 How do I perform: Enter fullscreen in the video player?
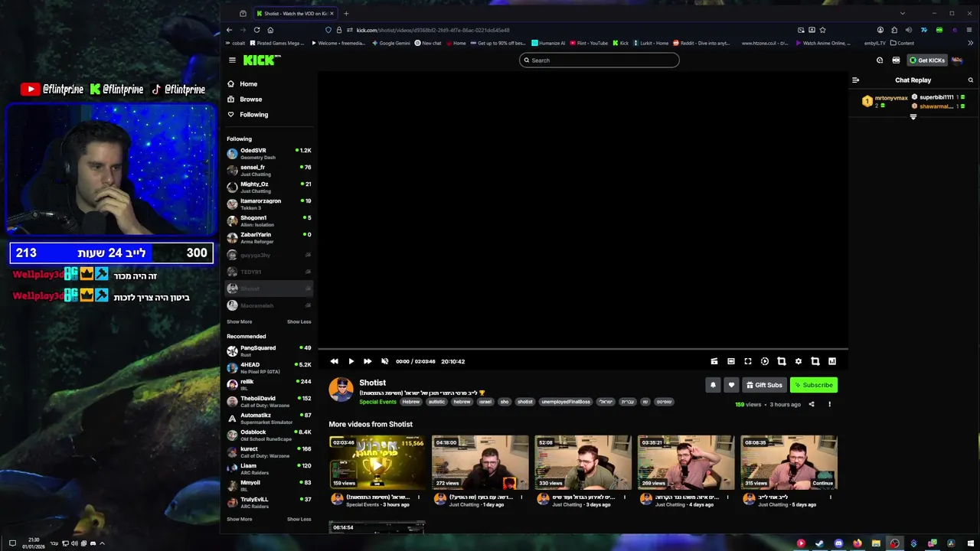[x=748, y=361]
